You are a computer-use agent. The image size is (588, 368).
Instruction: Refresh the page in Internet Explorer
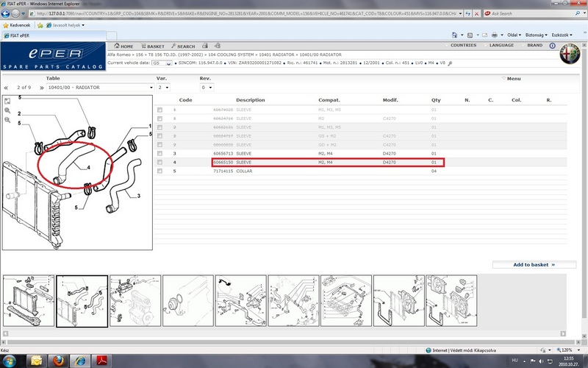468,13
